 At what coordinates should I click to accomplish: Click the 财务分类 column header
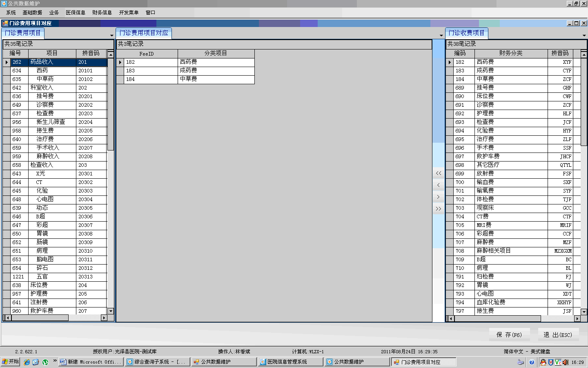(511, 53)
